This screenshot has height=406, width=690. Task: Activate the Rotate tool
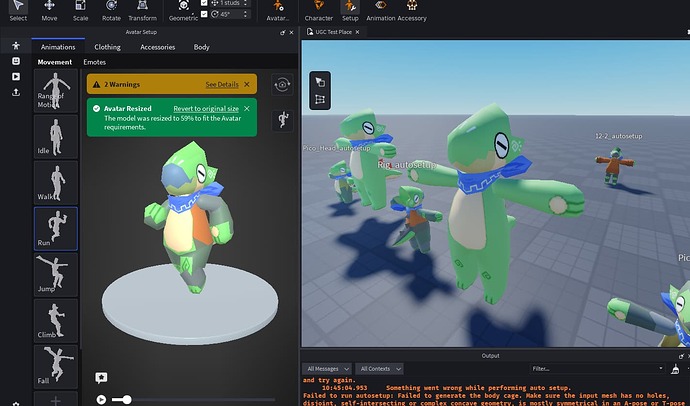pyautogui.click(x=111, y=10)
